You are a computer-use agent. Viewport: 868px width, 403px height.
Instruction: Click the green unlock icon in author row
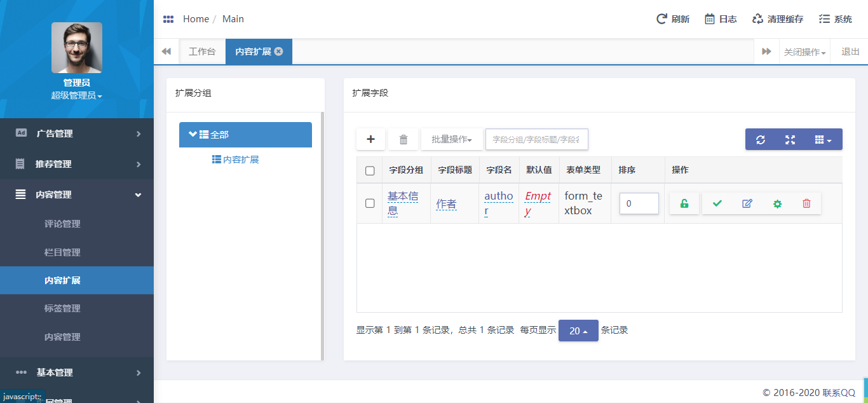684,203
